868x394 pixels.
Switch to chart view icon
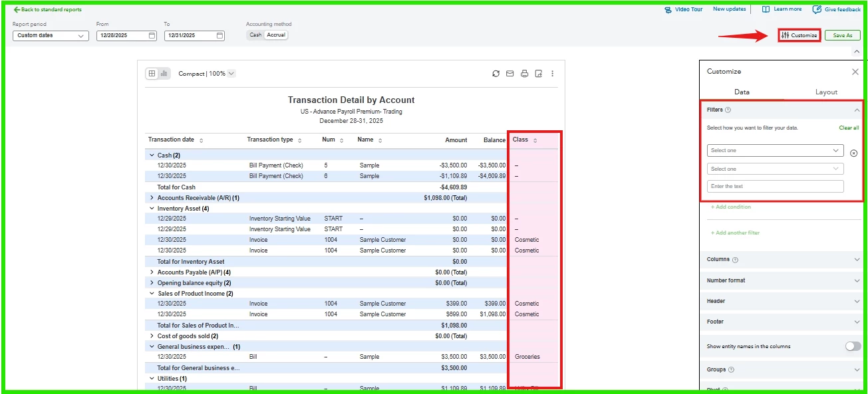point(164,74)
